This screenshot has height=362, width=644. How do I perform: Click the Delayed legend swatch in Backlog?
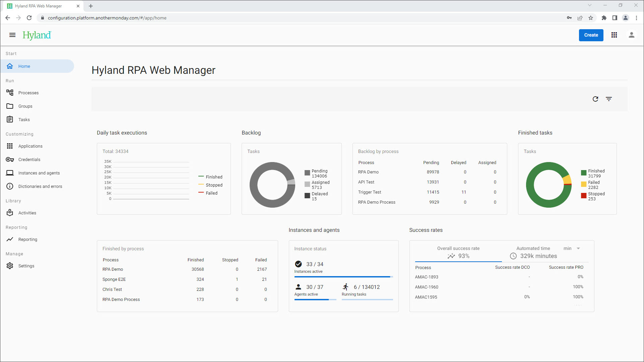(307, 196)
